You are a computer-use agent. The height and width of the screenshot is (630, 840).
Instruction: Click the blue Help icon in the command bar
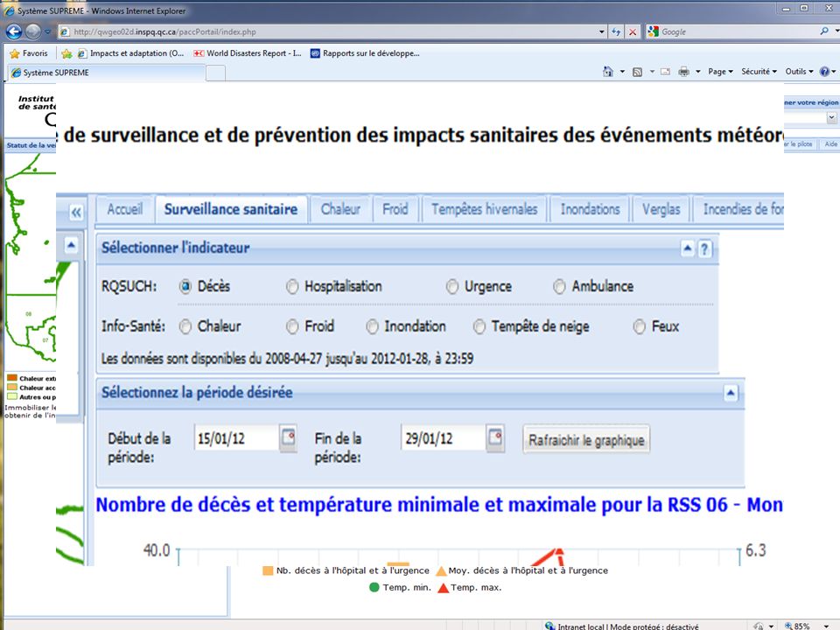tap(824, 71)
